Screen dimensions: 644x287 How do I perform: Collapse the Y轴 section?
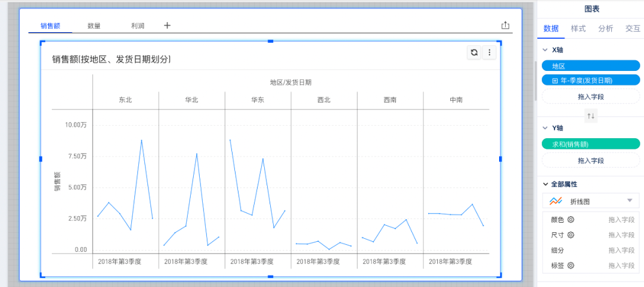tap(545, 128)
